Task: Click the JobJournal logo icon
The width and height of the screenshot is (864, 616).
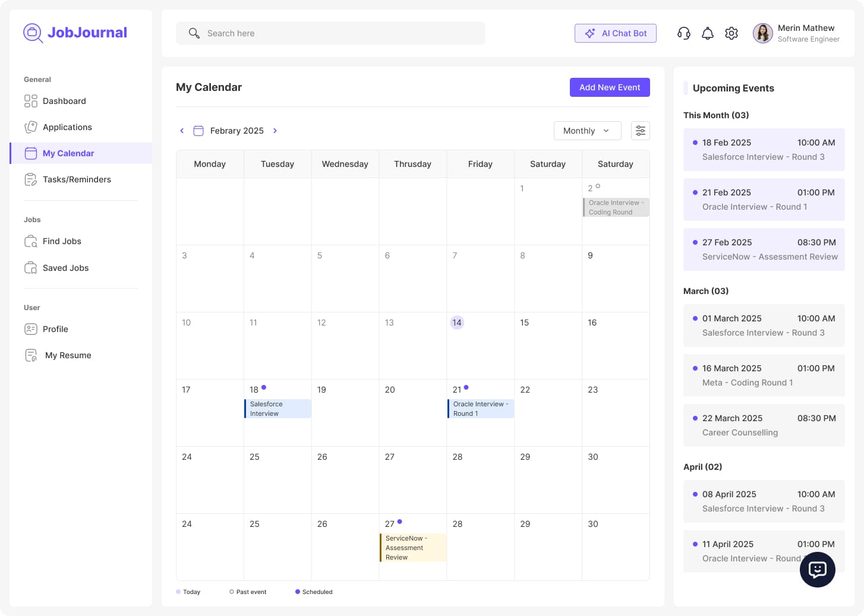Action: pyautogui.click(x=33, y=33)
